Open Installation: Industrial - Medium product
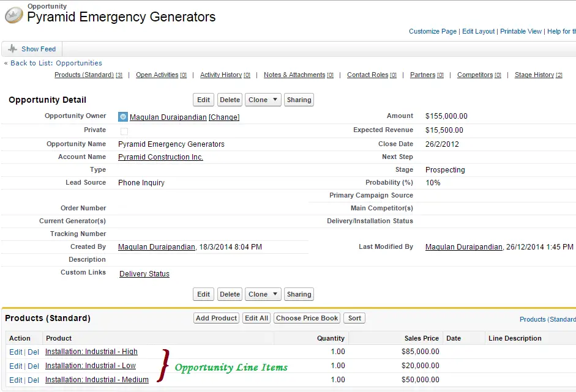The width and height of the screenshot is (576, 392). [97, 380]
